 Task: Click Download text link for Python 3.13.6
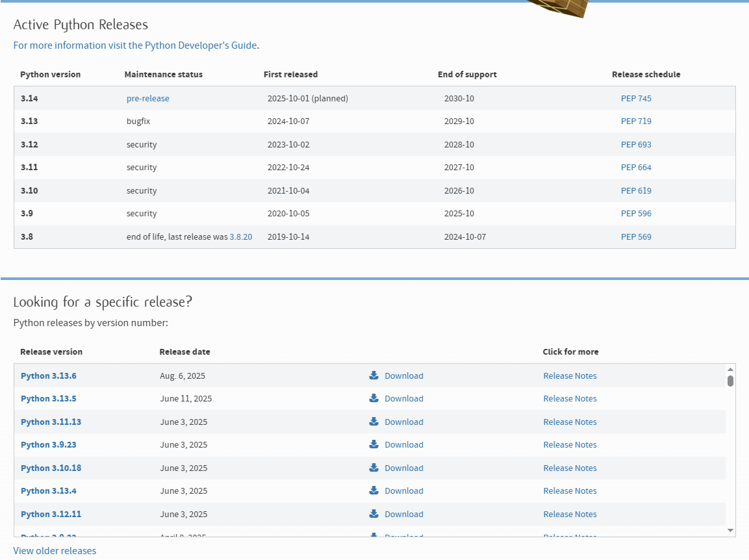403,375
